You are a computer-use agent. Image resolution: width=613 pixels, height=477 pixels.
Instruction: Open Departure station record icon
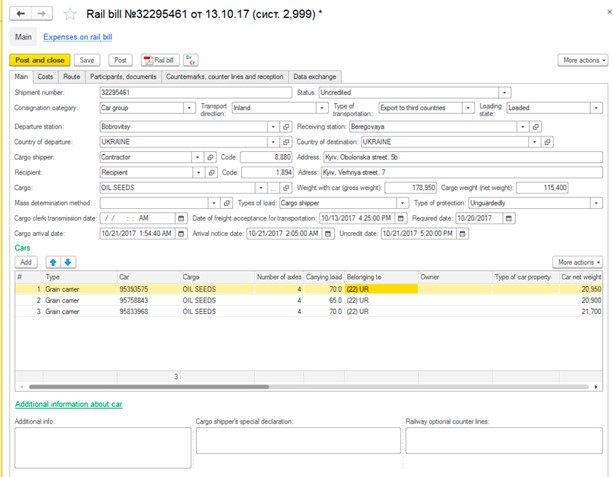tap(286, 127)
